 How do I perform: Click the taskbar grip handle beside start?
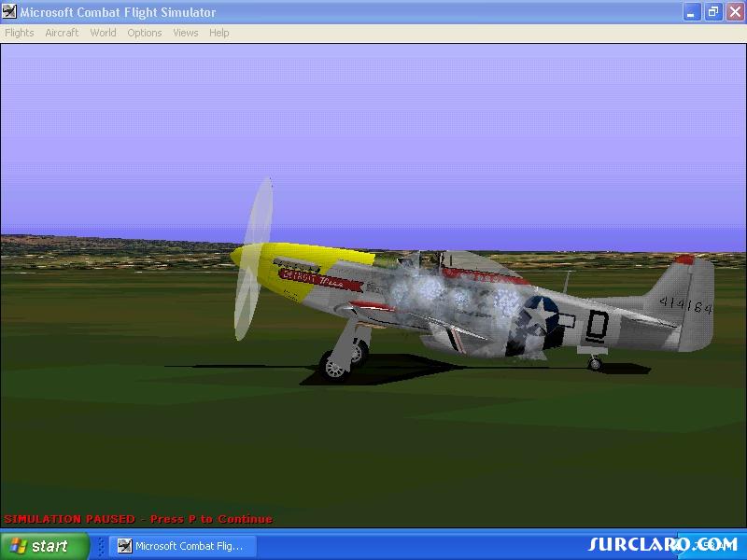101,546
